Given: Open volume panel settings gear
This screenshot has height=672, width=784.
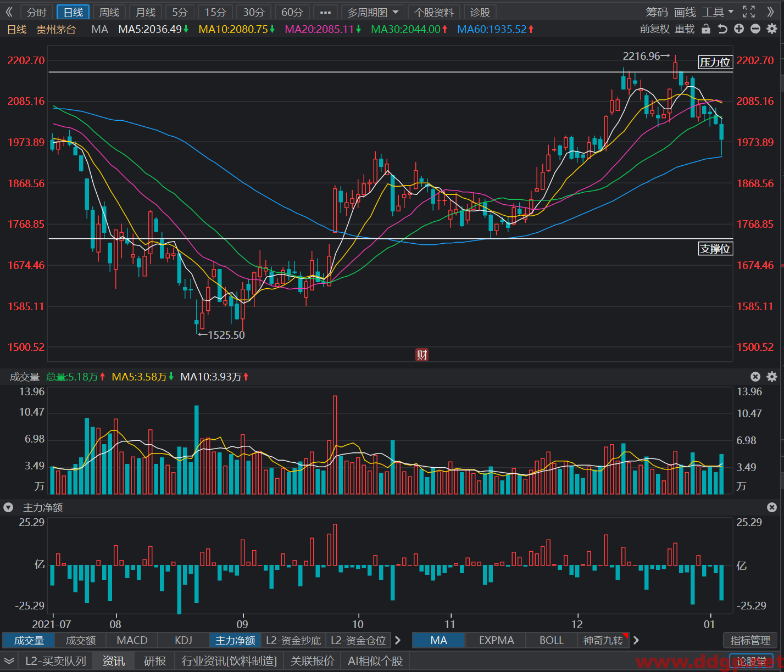Looking at the screenshot, I should tap(772, 377).
